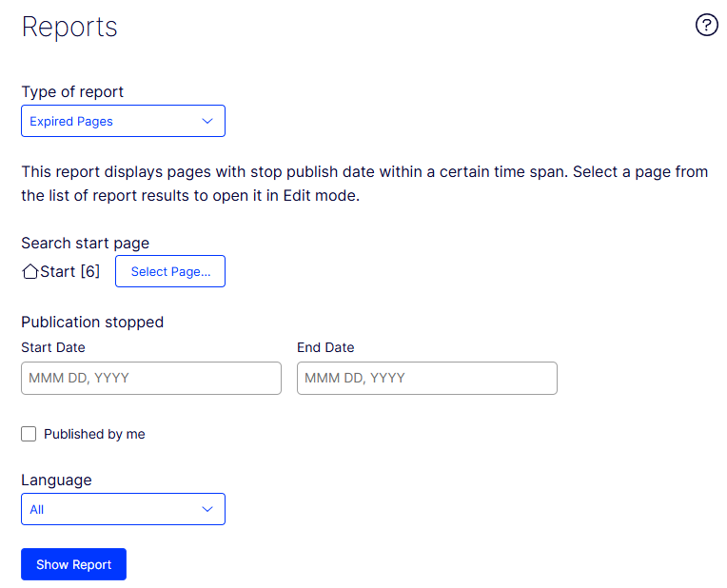Click the Publication stopped label
The width and height of the screenshot is (727, 588).
(92, 322)
